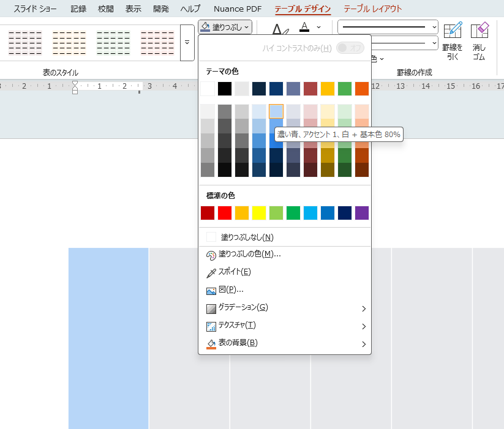Select the 消しゴム (Eraser) tool

point(479,31)
